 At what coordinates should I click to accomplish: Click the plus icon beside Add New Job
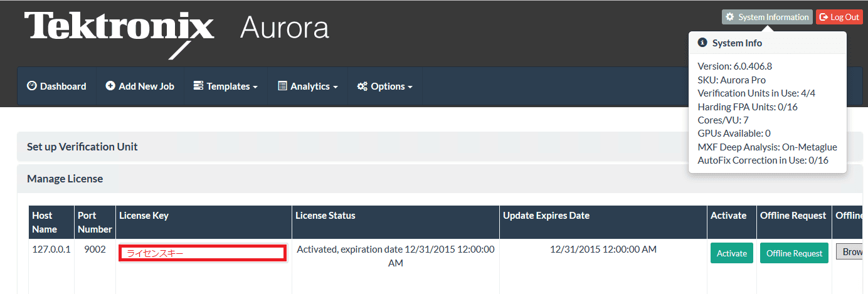pos(110,86)
